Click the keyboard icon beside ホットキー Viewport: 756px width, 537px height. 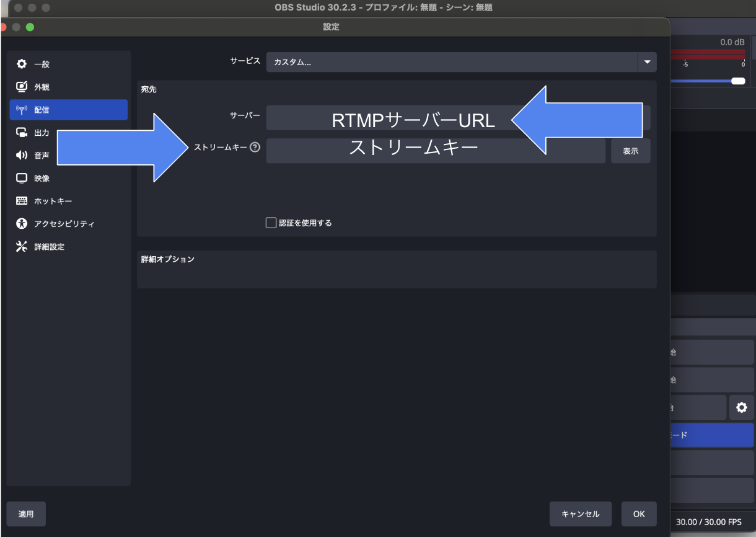(22, 201)
